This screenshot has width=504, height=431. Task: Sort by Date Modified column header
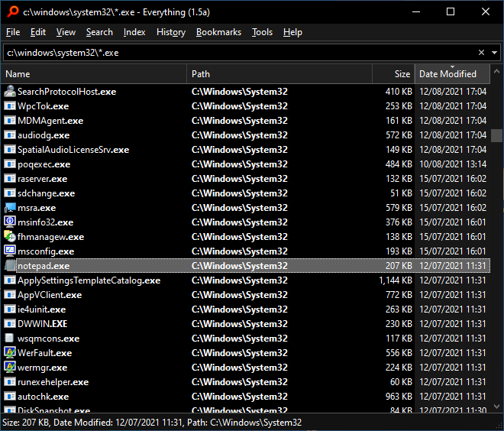(452, 74)
